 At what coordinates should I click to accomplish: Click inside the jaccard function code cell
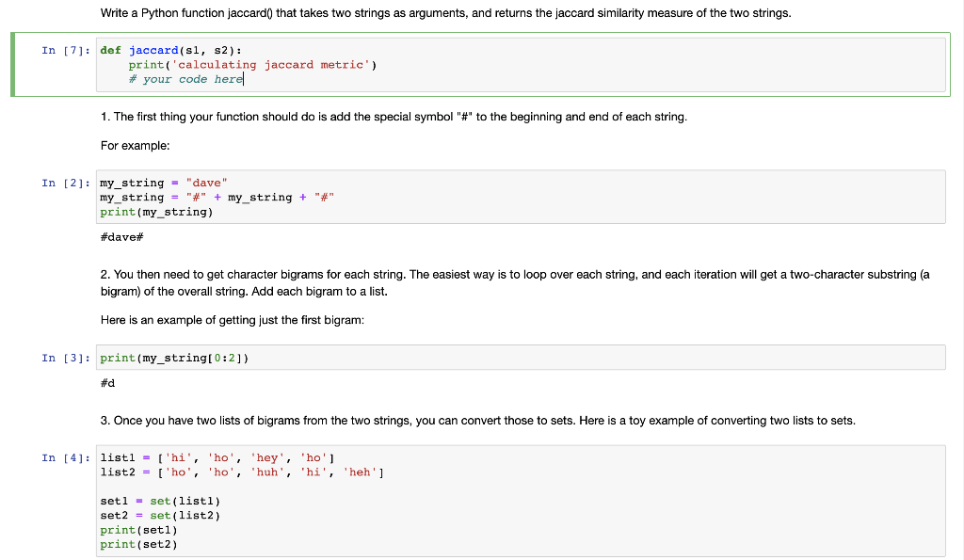tap(521, 65)
